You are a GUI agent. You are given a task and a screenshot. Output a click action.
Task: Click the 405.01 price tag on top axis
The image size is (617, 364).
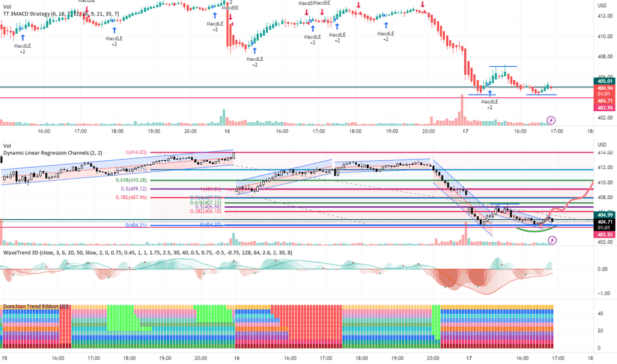pos(605,81)
